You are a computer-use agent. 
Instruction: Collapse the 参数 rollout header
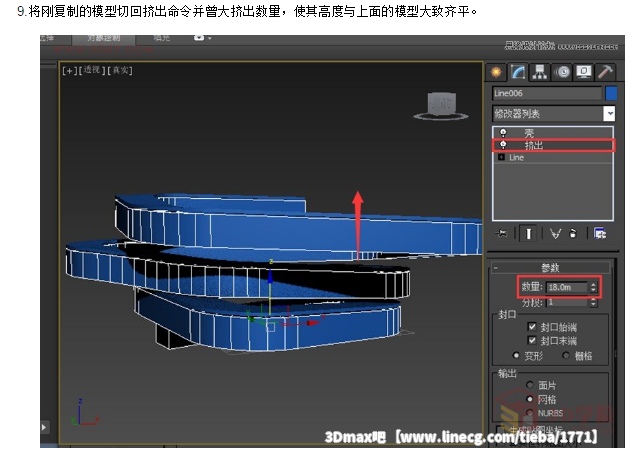(x=550, y=268)
